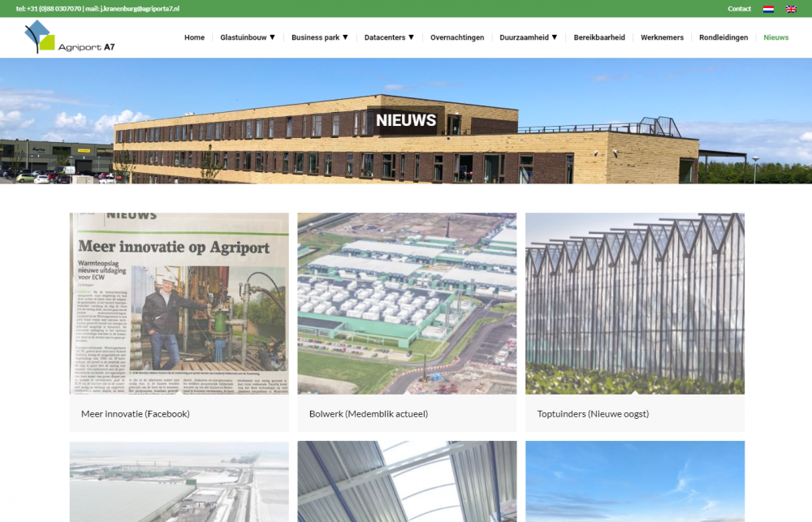Open Rondleidingen in the navigation
The image size is (812, 522).
point(723,37)
